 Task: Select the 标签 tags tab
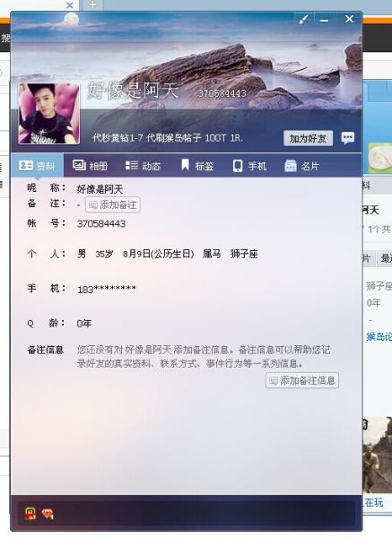click(197, 166)
